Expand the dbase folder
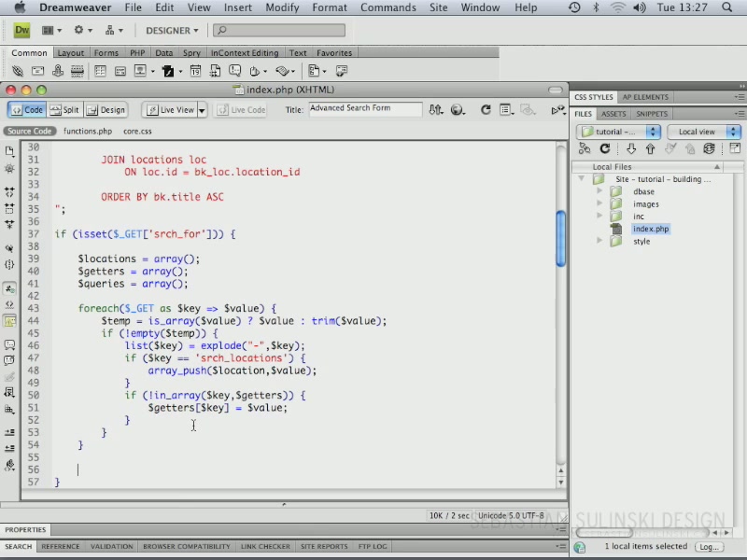Screen dimensions: 747x560 (x=599, y=191)
